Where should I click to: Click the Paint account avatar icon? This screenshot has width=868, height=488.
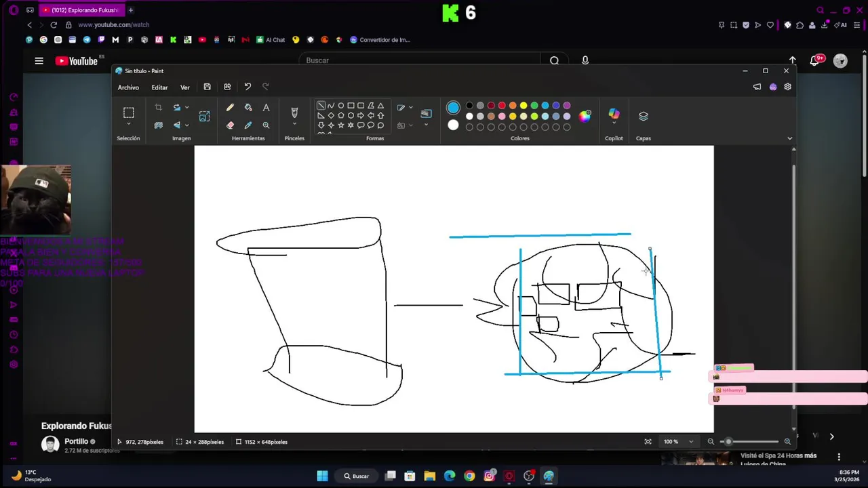[772, 87]
